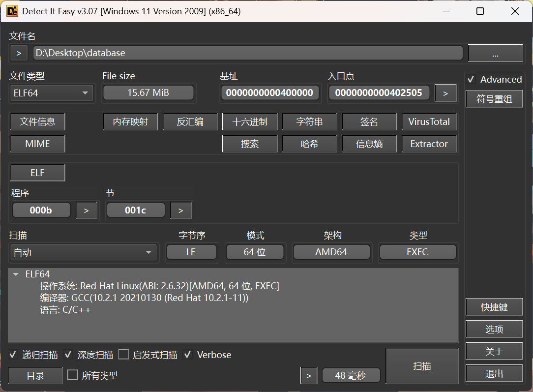Open program headers arrow next to 000b

click(x=87, y=211)
